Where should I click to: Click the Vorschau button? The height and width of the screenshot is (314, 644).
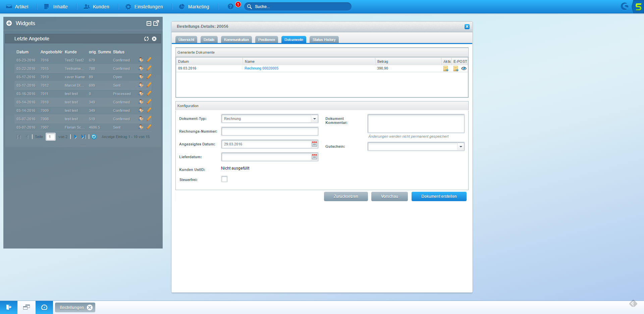(389, 196)
